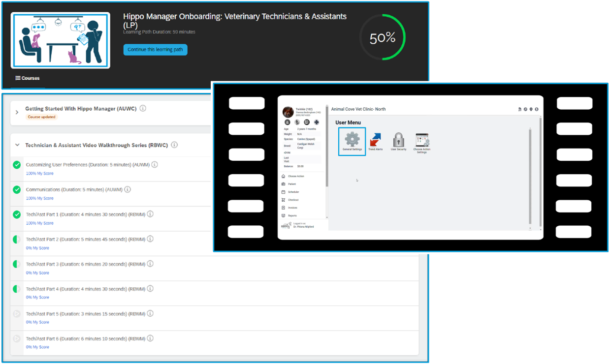Click info icon for Tech/Asst Part 3
This screenshot has width=611, height=364.
[150, 264]
